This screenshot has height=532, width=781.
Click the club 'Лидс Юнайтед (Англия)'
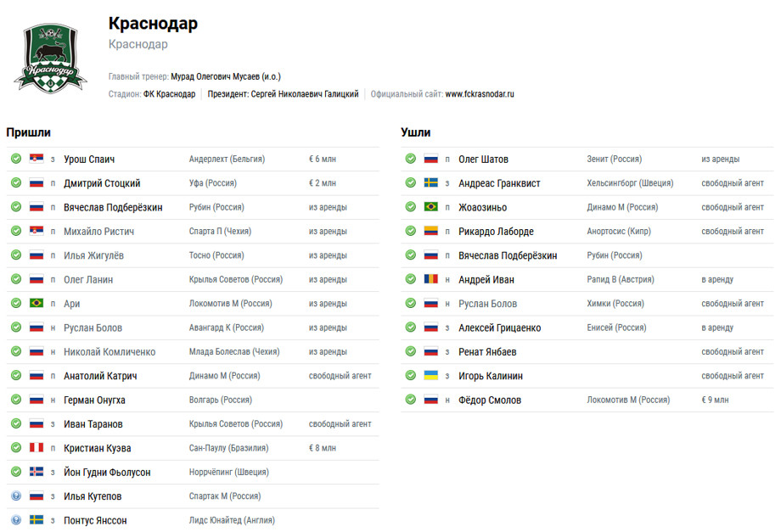(232, 520)
